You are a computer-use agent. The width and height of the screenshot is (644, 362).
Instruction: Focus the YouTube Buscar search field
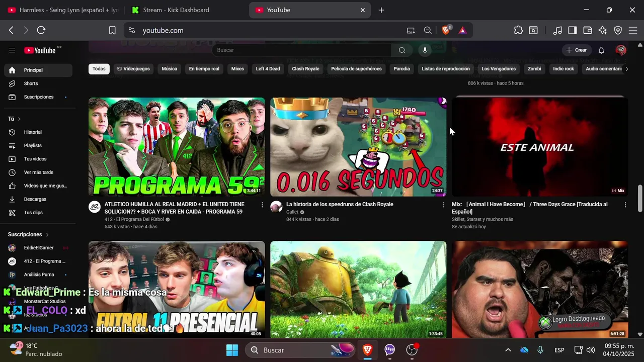point(302,50)
